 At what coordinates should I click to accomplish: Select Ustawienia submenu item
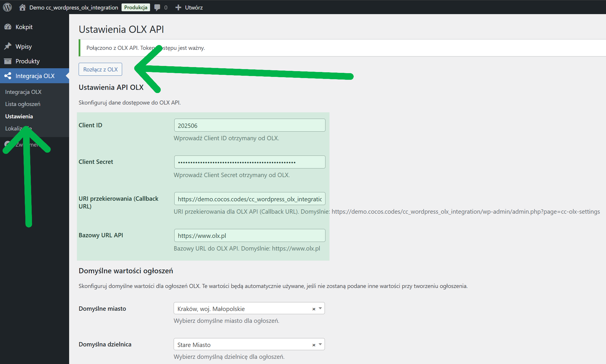19,116
